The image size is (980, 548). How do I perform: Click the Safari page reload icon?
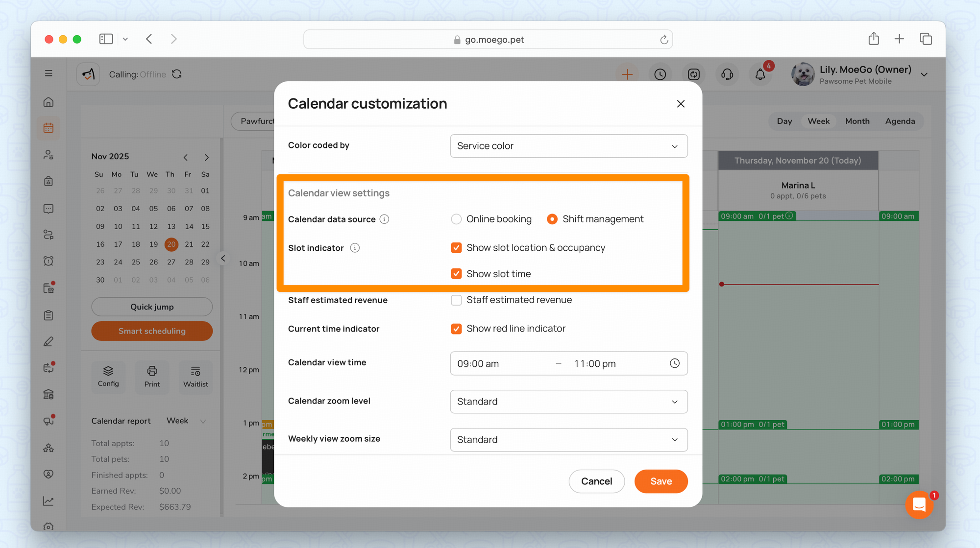pyautogui.click(x=664, y=40)
